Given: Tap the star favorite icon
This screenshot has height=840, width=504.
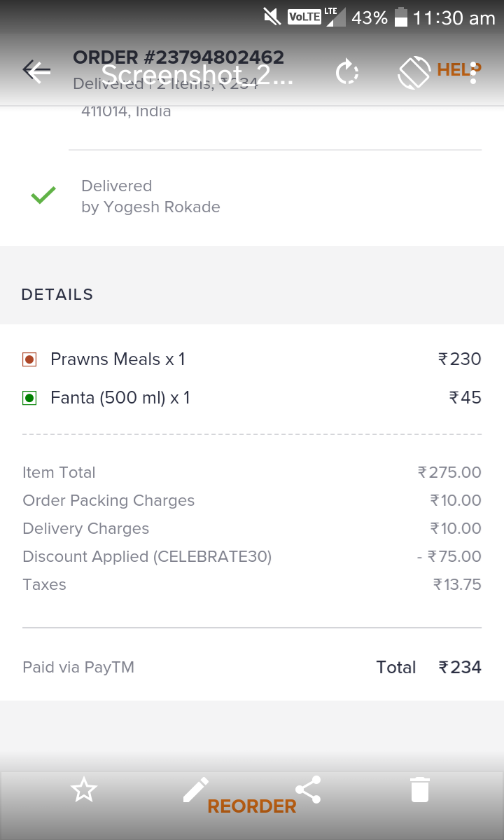Looking at the screenshot, I should tap(84, 790).
